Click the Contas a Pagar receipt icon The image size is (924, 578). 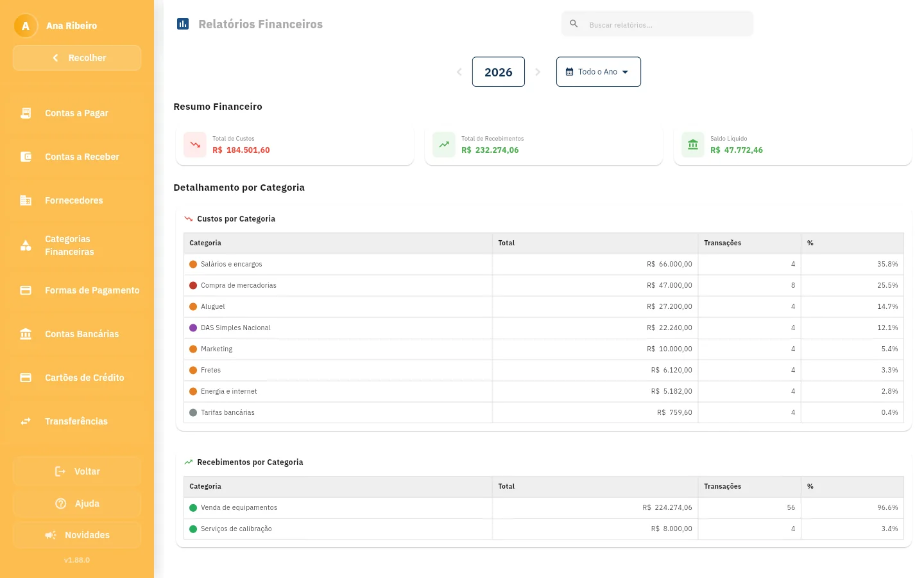26,113
